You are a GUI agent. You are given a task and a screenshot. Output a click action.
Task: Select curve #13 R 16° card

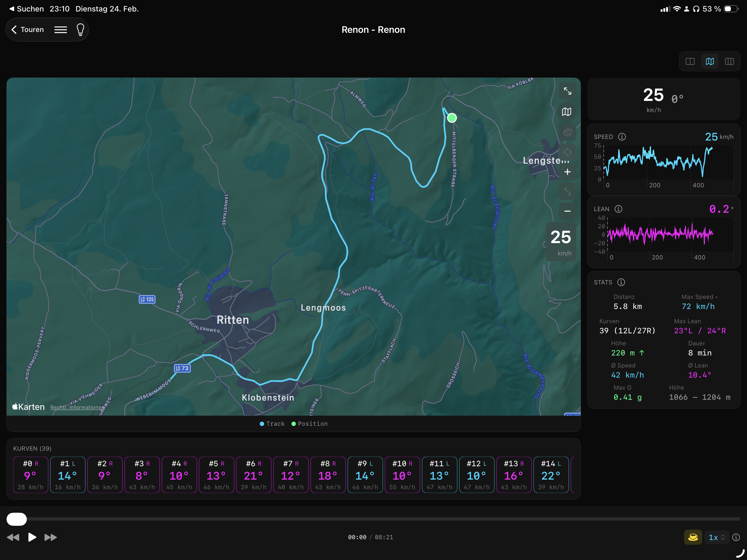[514, 475]
